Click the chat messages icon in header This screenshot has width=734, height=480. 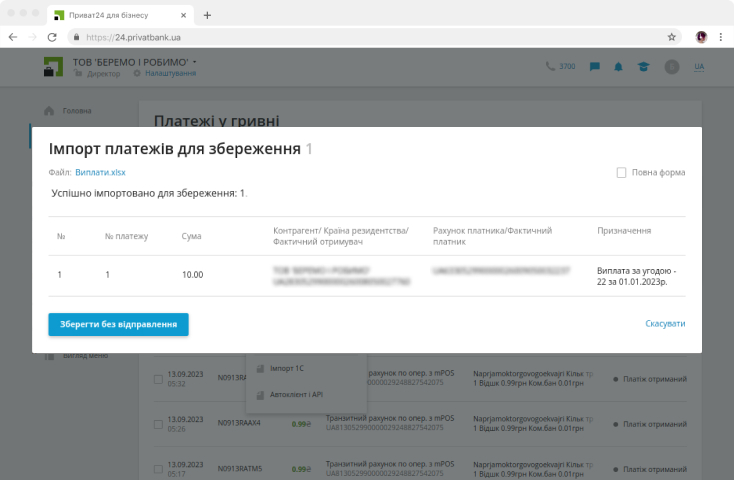point(595,67)
